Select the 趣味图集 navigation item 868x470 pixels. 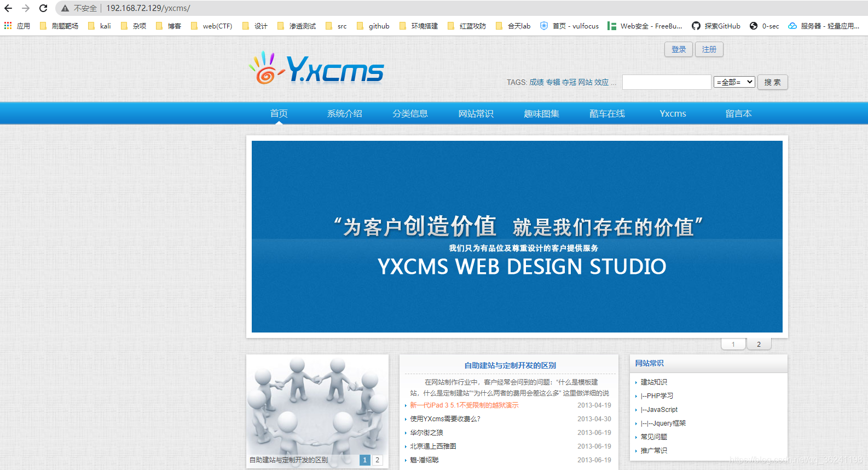tap(542, 113)
